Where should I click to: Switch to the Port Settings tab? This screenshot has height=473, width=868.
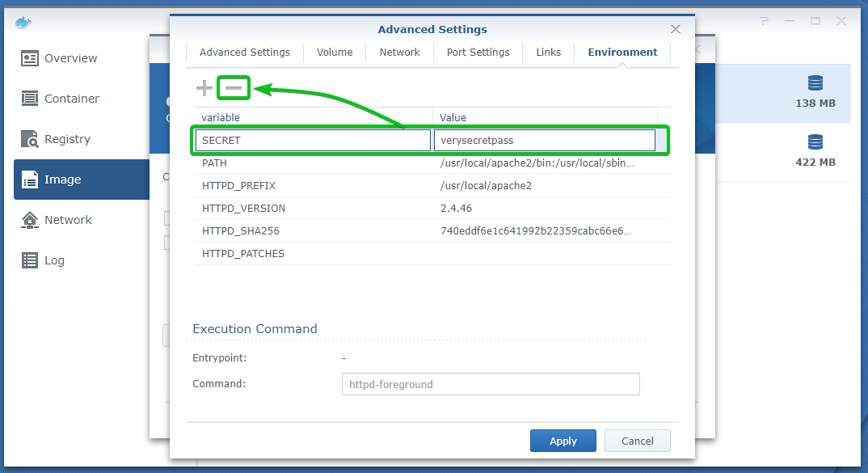(478, 53)
